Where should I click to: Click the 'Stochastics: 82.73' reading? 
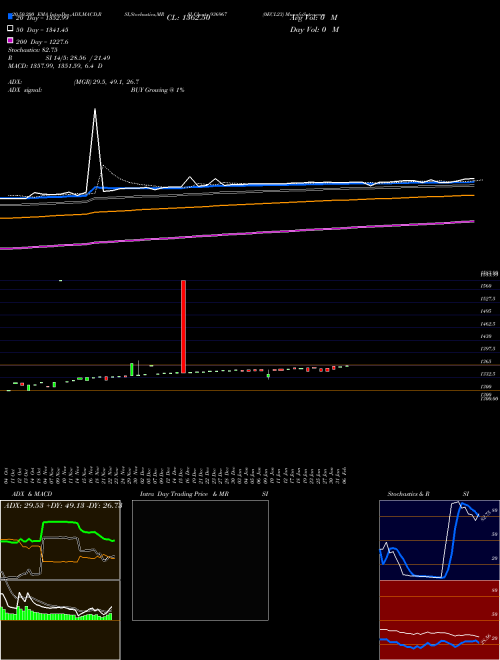pyautogui.click(x=33, y=50)
